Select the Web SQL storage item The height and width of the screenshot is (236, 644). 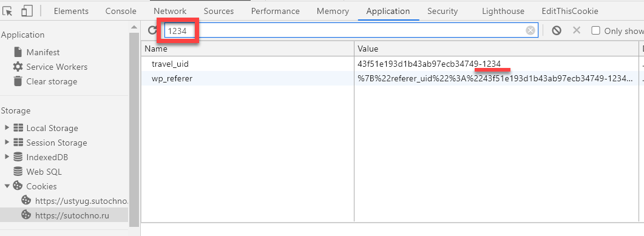click(x=44, y=172)
